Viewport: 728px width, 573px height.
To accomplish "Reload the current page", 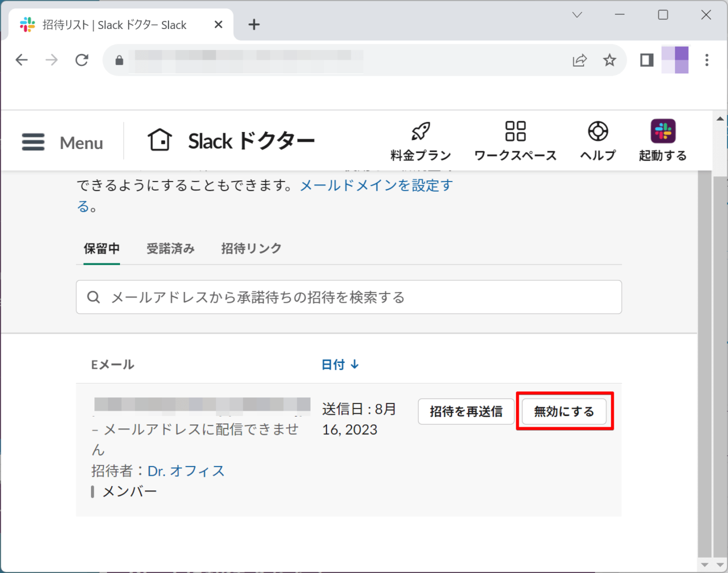I will click(x=82, y=60).
